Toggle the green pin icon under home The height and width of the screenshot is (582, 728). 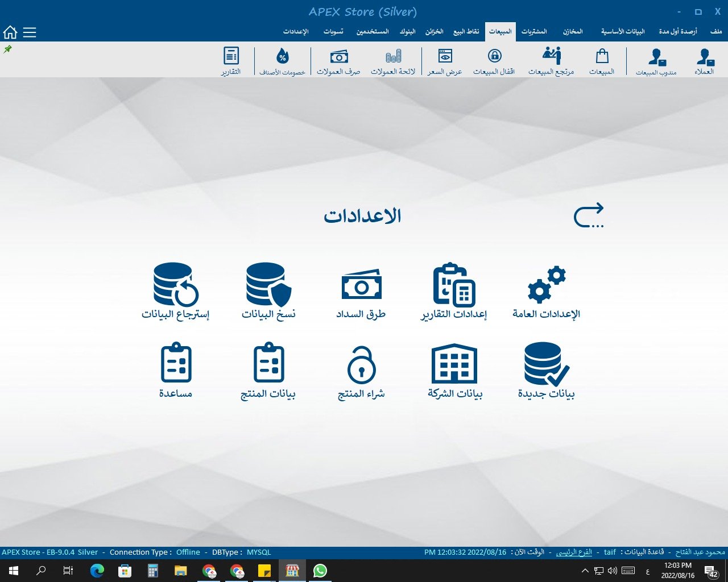tap(8, 49)
